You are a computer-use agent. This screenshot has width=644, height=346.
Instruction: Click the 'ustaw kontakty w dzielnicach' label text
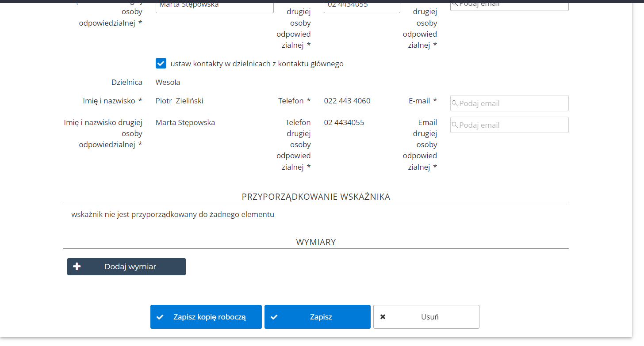click(x=257, y=64)
